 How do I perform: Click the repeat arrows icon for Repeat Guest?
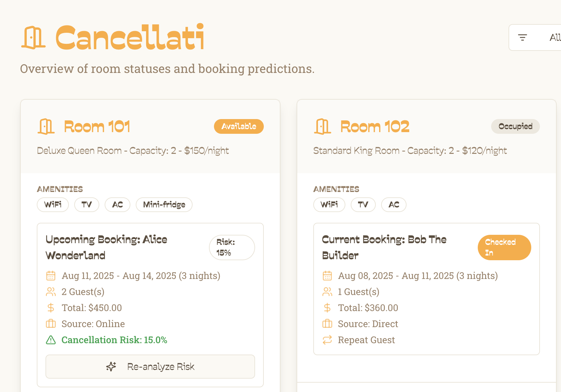327,340
